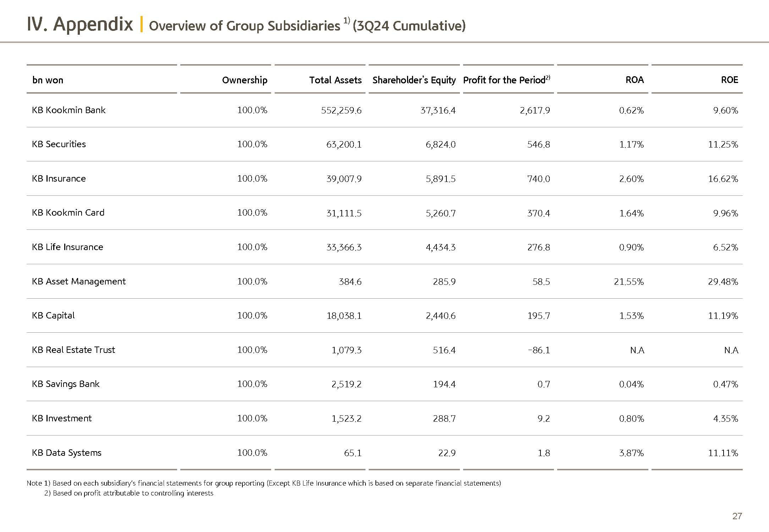Image resolution: width=769 pixels, height=532 pixels.
Task: Select KB Investment shareholder's equity value 288.7
Action: [x=444, y=419]
